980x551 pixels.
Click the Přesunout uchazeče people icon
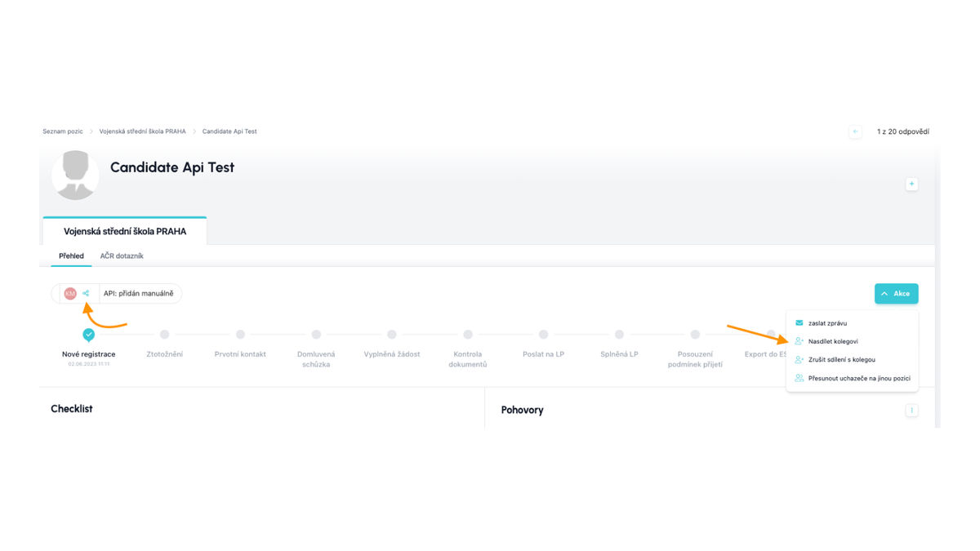point(799,378)
